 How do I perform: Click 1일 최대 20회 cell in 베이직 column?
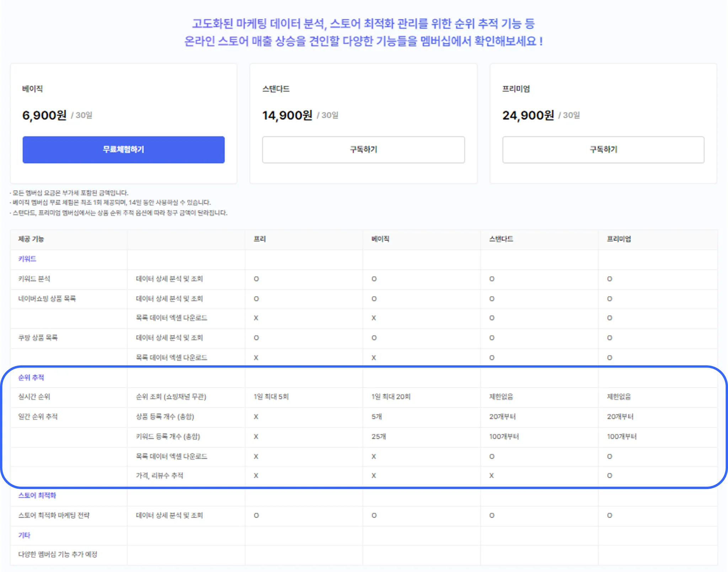tap(391, 396)
